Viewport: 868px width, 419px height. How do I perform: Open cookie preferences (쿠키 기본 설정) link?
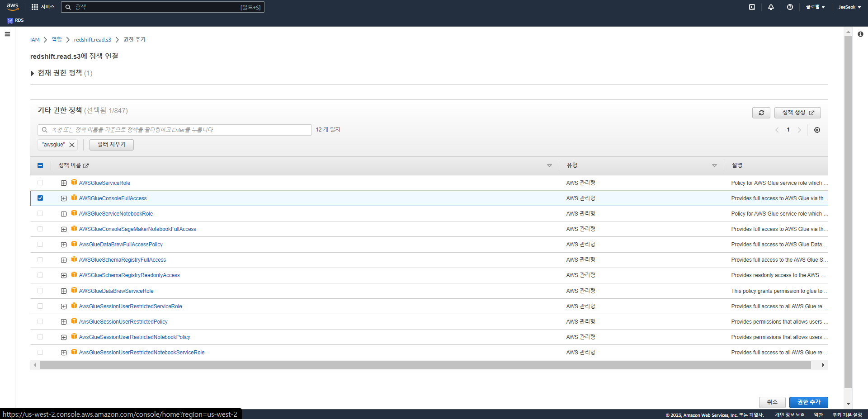[847, 415]
